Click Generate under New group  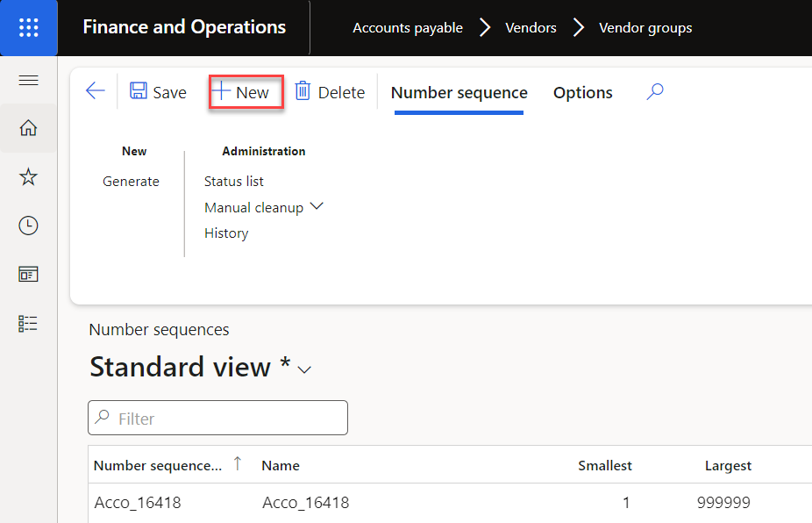pyautogui.click(x=131, y=182)
